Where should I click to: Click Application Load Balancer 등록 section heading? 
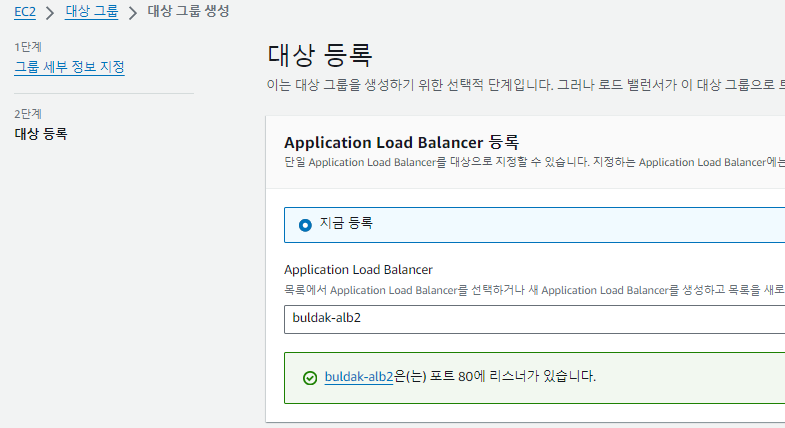point(402,141)
